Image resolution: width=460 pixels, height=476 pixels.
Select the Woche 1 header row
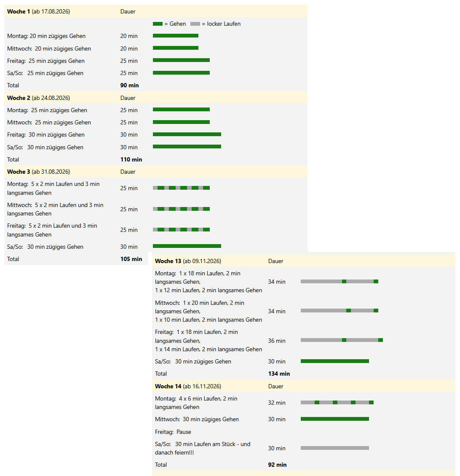coord(155,11)
